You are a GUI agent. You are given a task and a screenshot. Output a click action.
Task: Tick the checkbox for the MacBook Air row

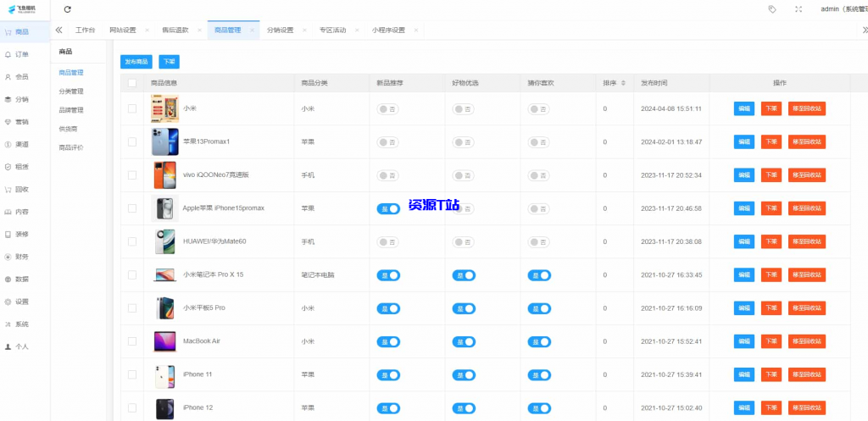[x=131, y=341]
